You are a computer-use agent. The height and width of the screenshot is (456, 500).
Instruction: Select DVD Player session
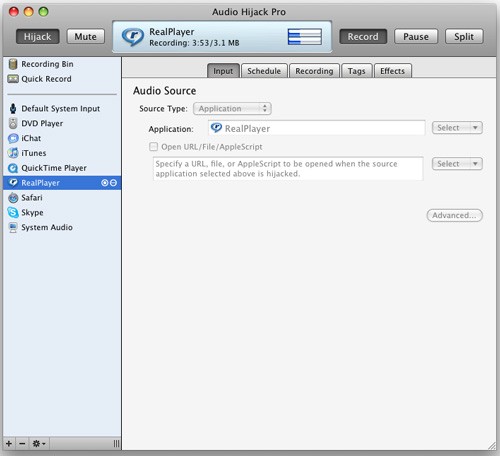point(62,123)
